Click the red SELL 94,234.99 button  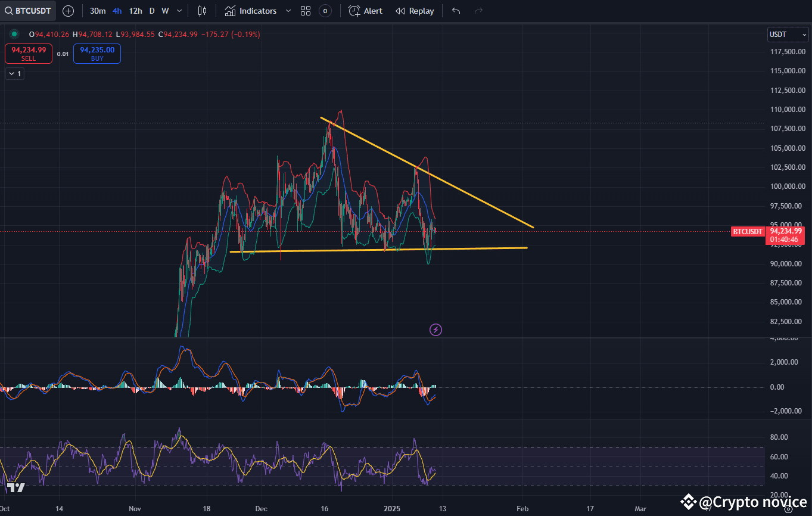pyautogui.click(x=29, y=54)
